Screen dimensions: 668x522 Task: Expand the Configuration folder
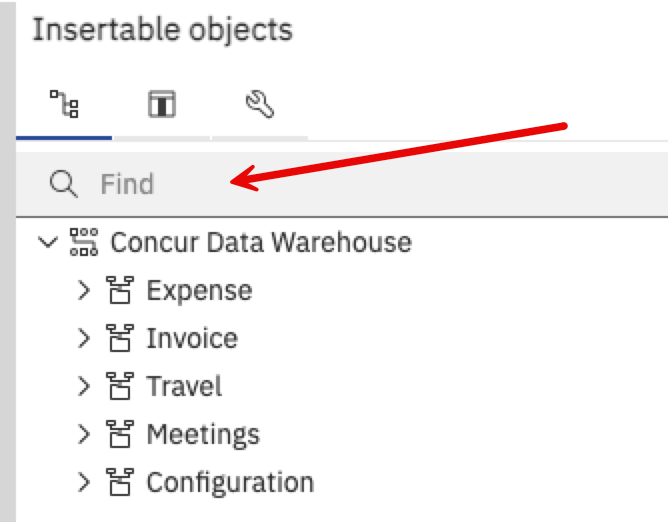(x=84, y=483)
